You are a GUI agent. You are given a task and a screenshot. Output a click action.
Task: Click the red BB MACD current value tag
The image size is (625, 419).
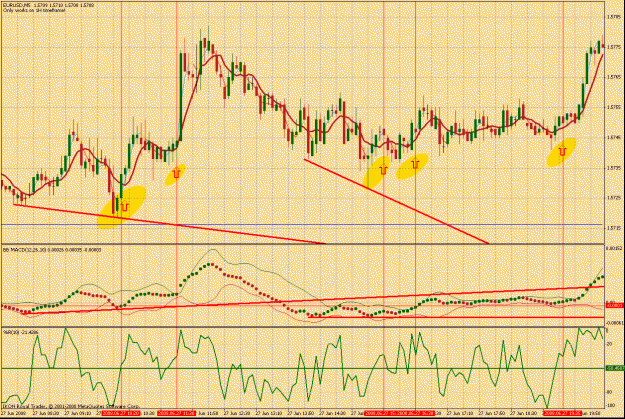[615, 305]
